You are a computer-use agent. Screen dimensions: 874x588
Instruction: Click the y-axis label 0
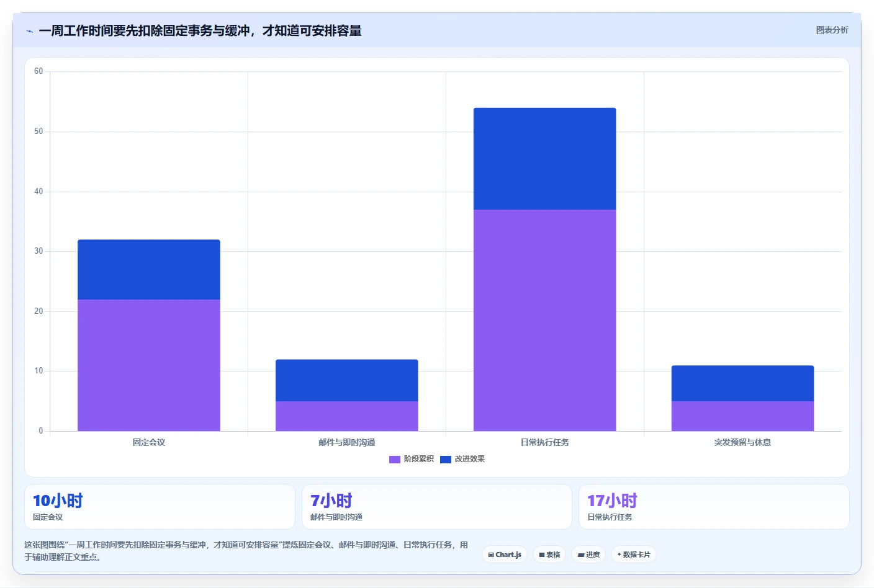point(41,431)
